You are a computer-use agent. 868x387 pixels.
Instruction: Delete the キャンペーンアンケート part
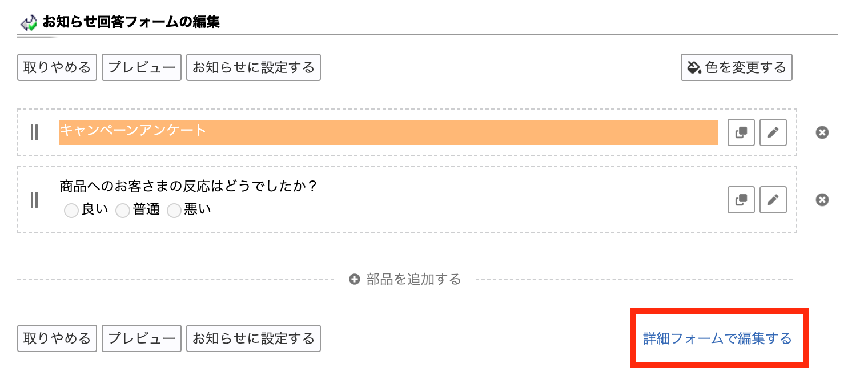click(x=822, y=132)
